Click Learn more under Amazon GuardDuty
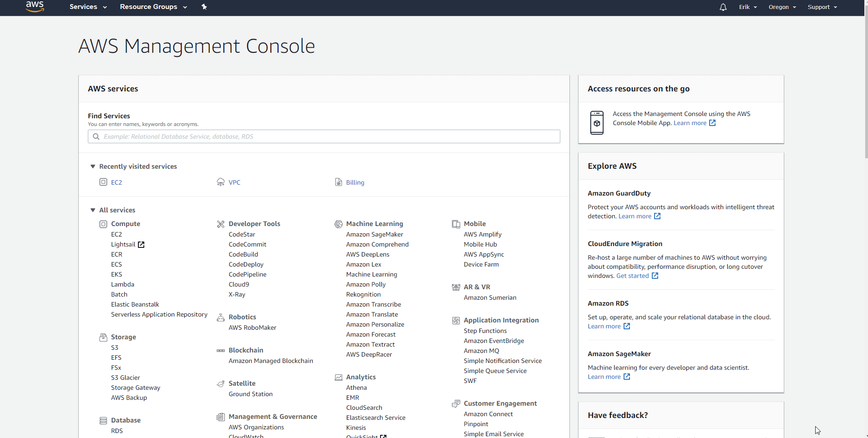868x438 pixels. pos(635,216)
